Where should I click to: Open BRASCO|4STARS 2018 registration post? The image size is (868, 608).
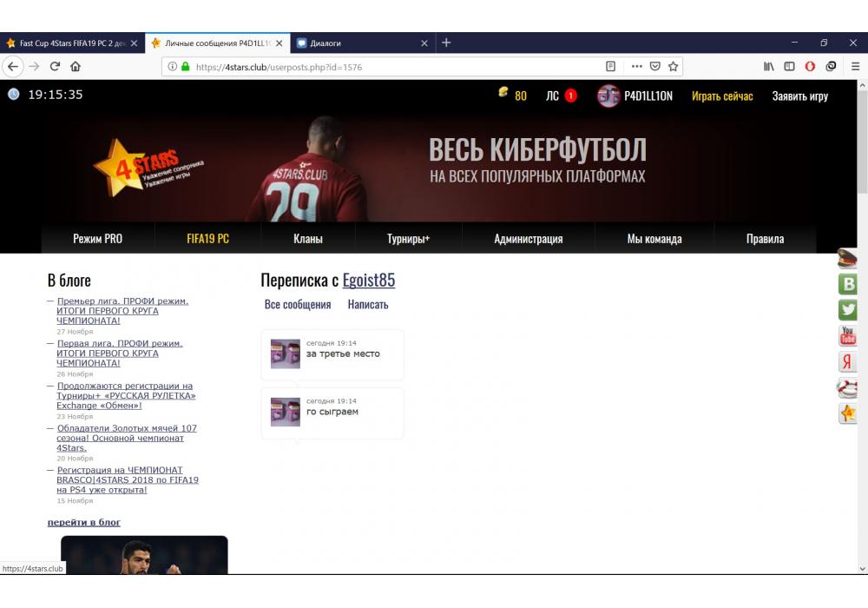(128, 479)
